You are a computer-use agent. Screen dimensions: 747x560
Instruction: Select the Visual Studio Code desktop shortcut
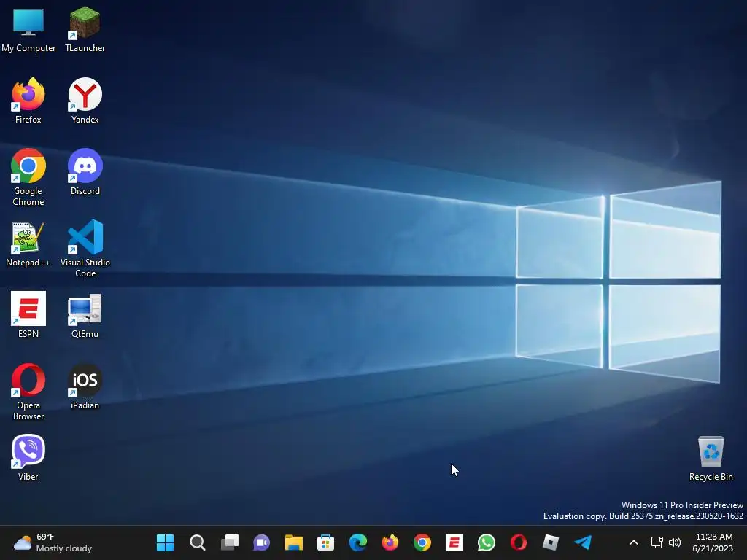pos(85,249)
